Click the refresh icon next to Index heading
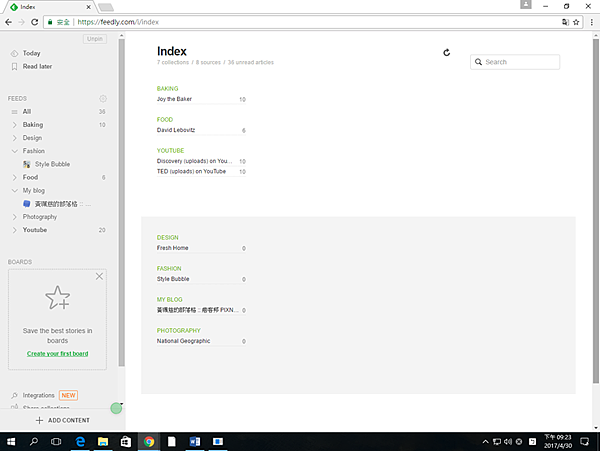The width and height of the screenshot is (600, 451). pyautogui.click(x=447, y=53)
